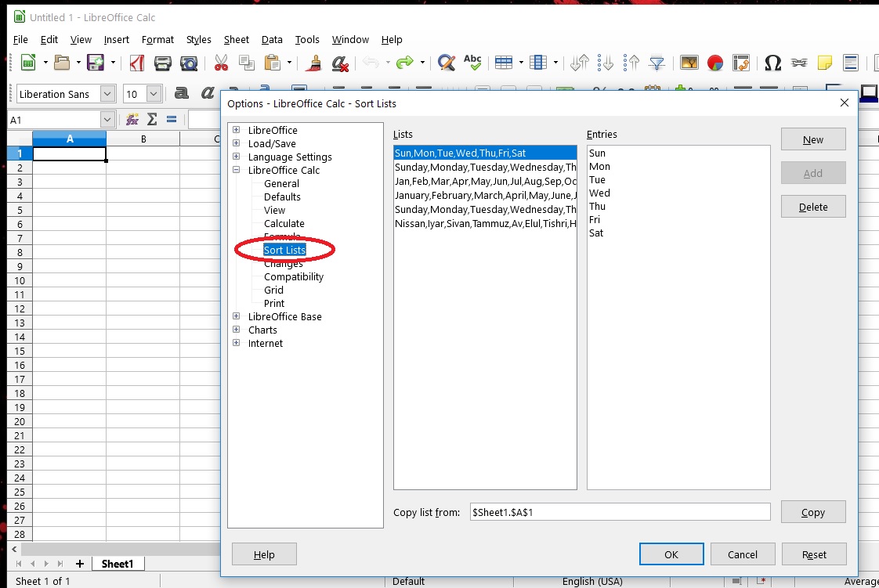Click the Clear Direct Formatting icon
879x588 pixels.
[340, 63]
